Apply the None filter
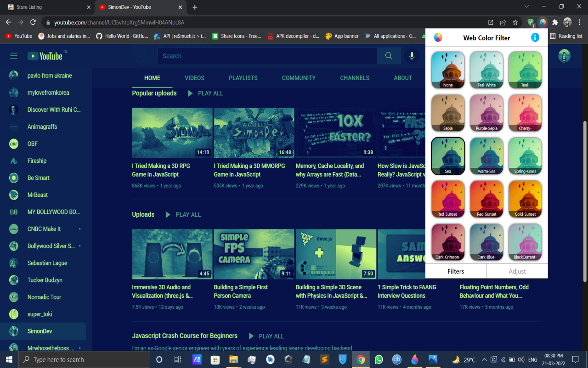This screenshot has height=368, width=588. tap(448, 70)
